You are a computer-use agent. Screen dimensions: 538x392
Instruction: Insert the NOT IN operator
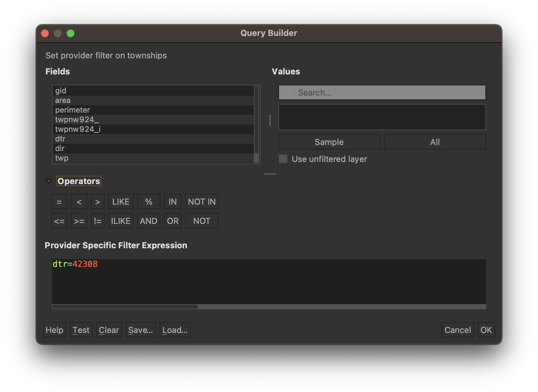(202, 202)
